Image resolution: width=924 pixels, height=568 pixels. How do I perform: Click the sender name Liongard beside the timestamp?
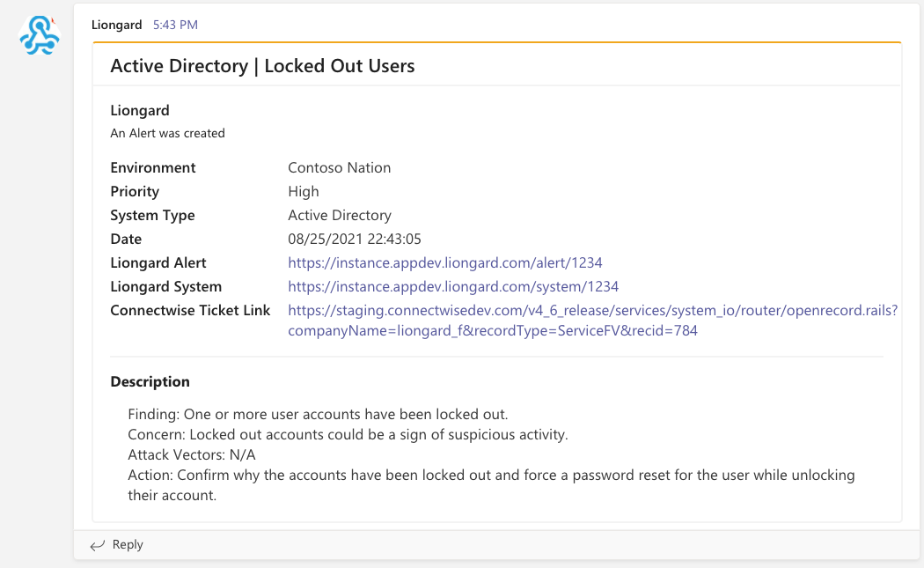click(x=117, y=25)
